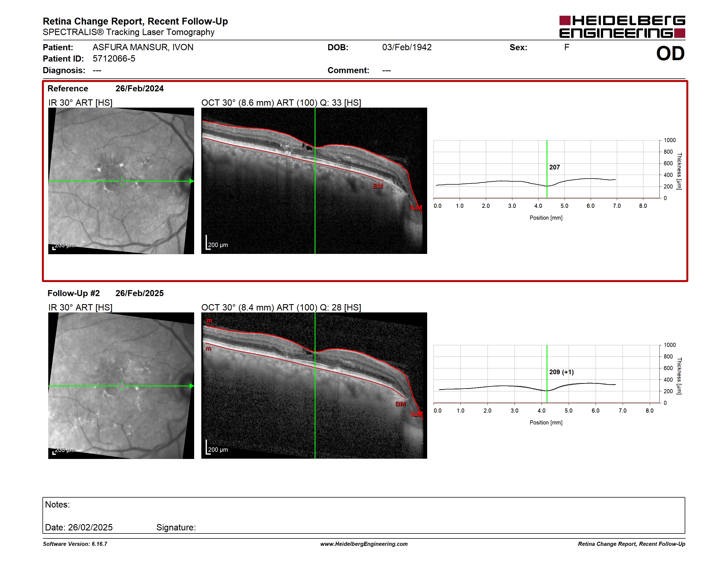Click the Heidelberg Engineering logo
This screenshot has width=728, height=563.
[622, 27]
